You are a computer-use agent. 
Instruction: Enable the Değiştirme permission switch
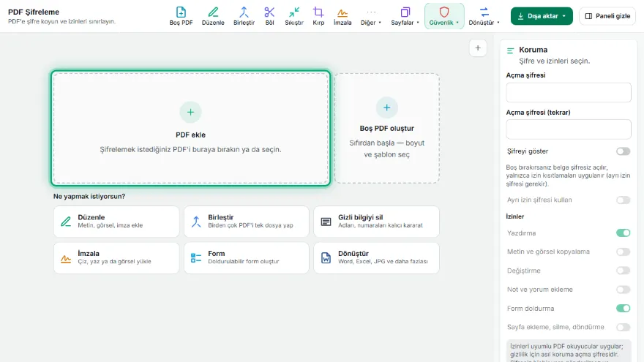(x=623, y=271)
